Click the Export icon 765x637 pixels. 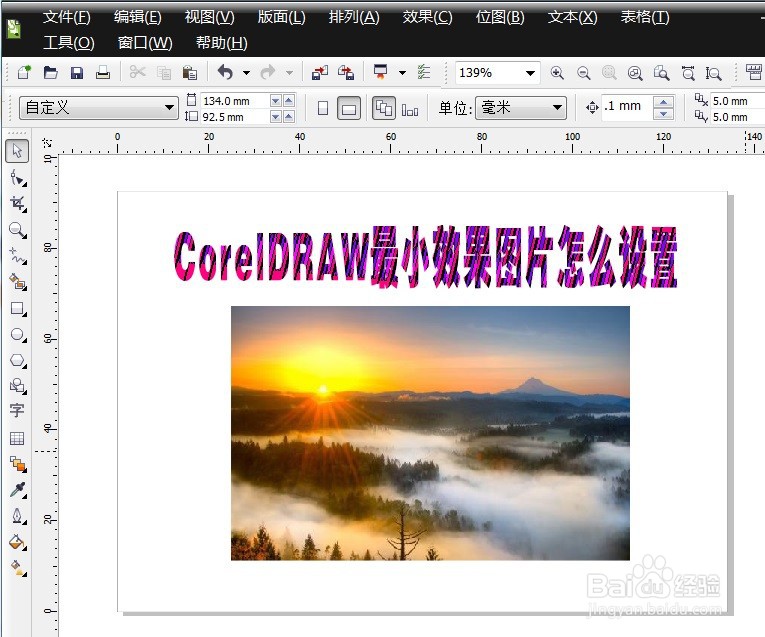click(x=346, y=73)
